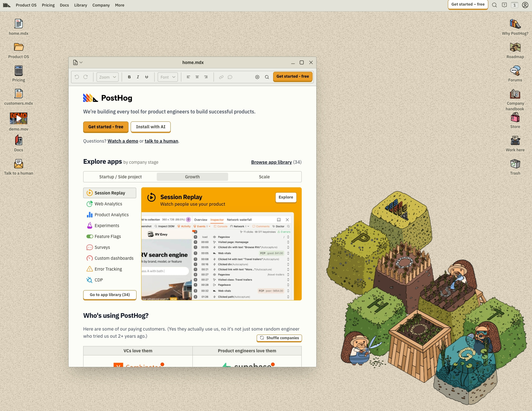The image size is (532, 411).
Task: Open Zoom dropdown in toolbar
Action: click(107, 77)
